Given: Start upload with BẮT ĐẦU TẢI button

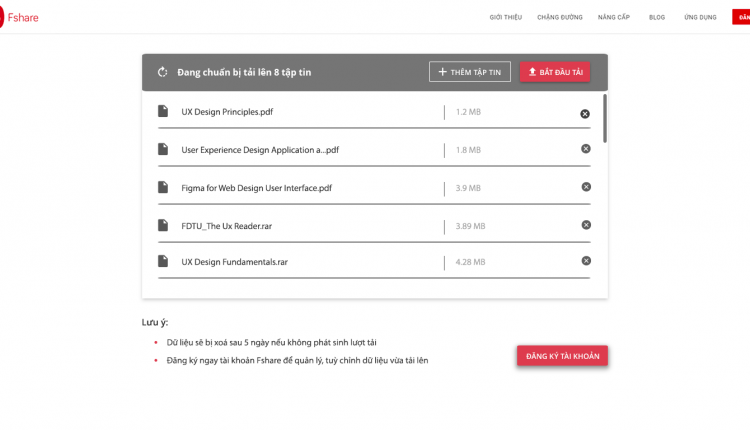Looking at the screenshot, I should 555,72.
